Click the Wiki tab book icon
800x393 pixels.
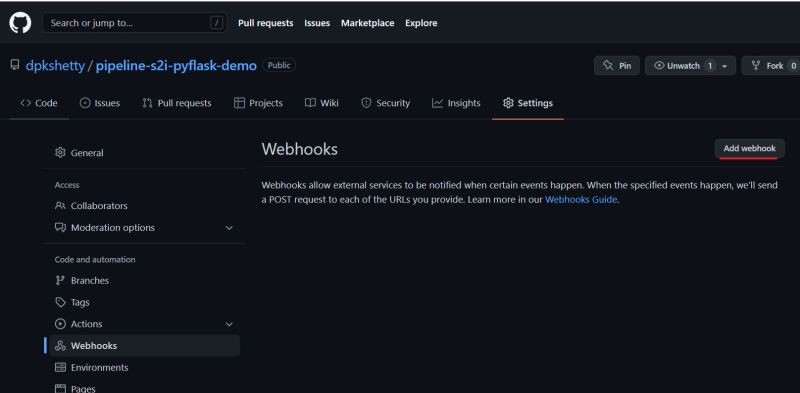[310, 103]
